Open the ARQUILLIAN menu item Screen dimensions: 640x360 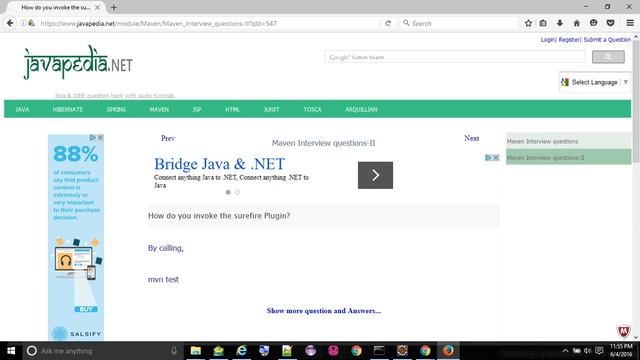coord(361,109)
